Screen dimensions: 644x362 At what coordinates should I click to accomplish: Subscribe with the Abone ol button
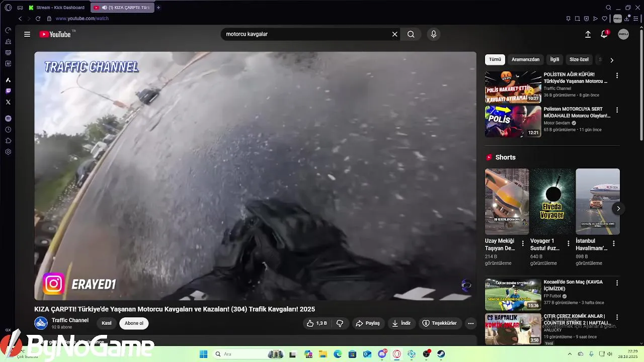(x=134, y=323)
